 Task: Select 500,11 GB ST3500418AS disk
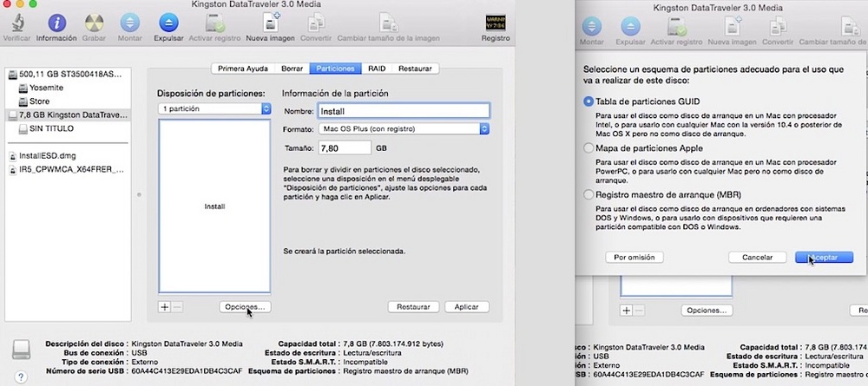coord(68,74)
